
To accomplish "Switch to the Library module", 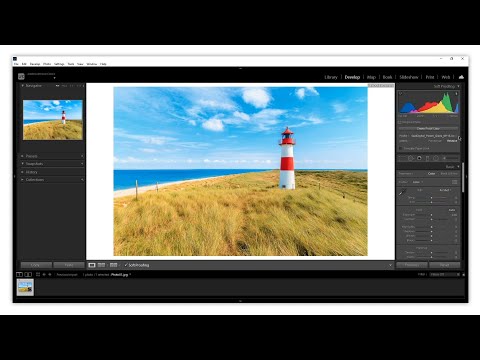I will coord(331,77).
